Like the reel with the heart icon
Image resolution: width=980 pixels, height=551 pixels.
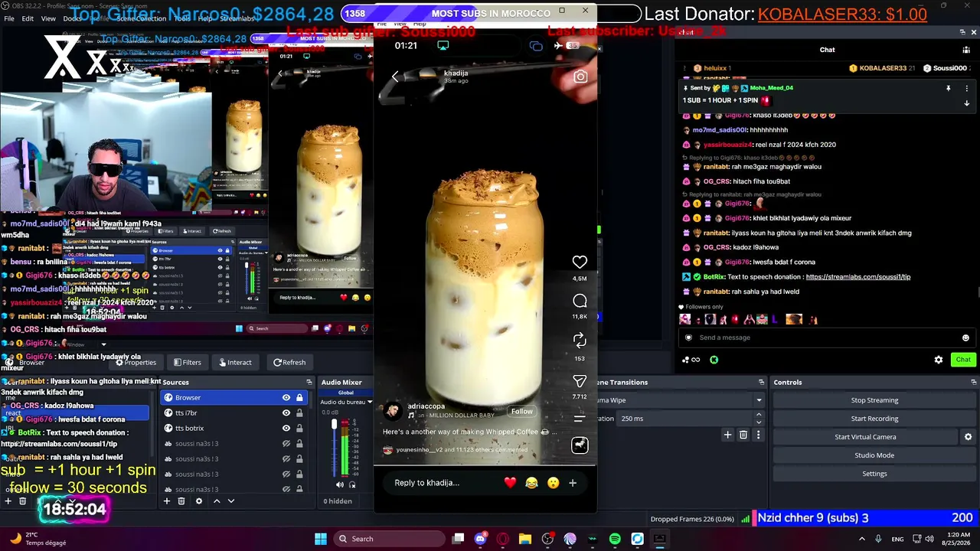coord(580,262)
